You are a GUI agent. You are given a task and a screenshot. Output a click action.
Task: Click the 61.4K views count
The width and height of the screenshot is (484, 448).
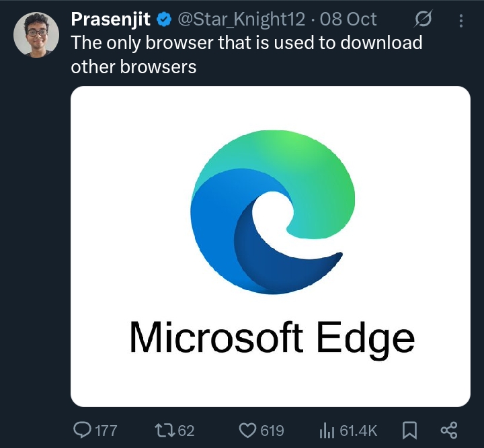click(x=358, y=430)
